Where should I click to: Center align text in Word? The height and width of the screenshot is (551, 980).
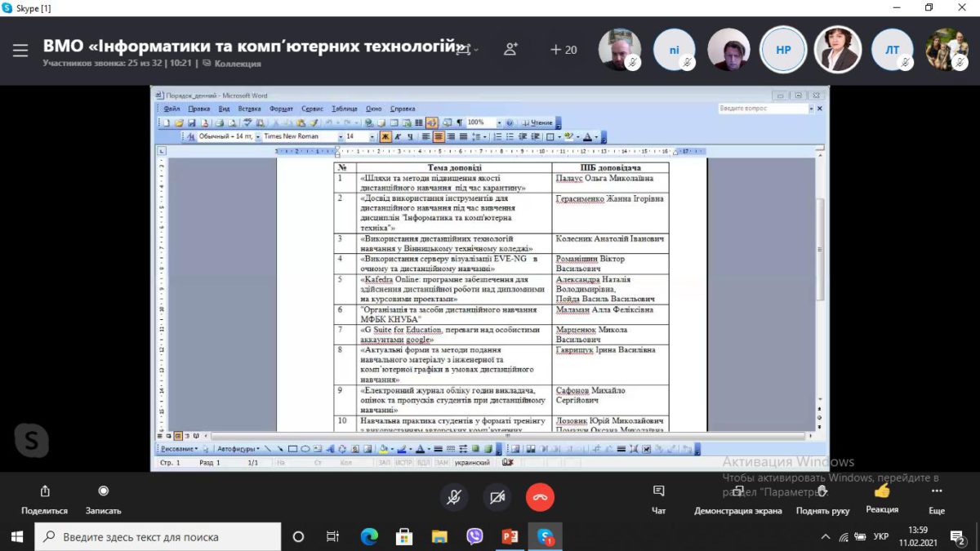[x=439, y=136]
